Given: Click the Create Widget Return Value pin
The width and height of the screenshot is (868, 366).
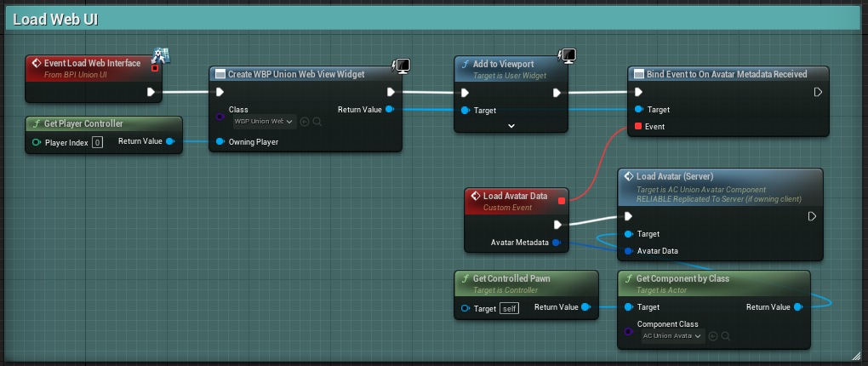Looking at the screenshot, I should pos(389,110).
